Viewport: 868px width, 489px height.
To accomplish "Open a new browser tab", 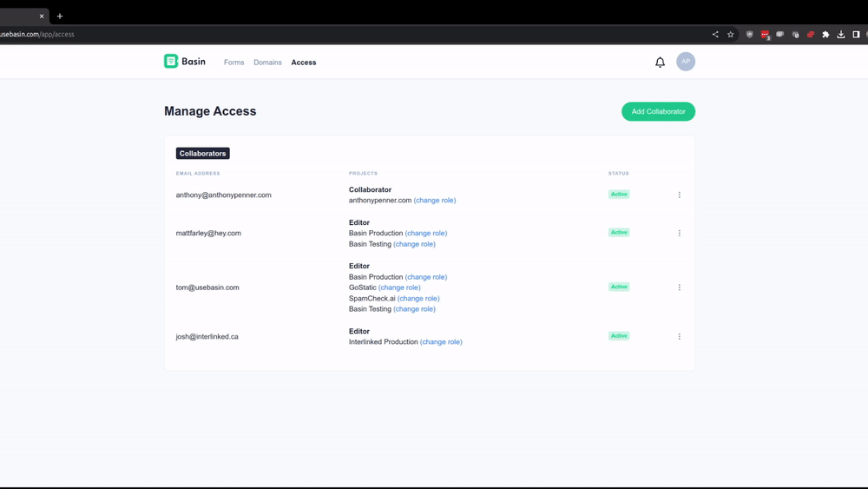I will 60,16.
